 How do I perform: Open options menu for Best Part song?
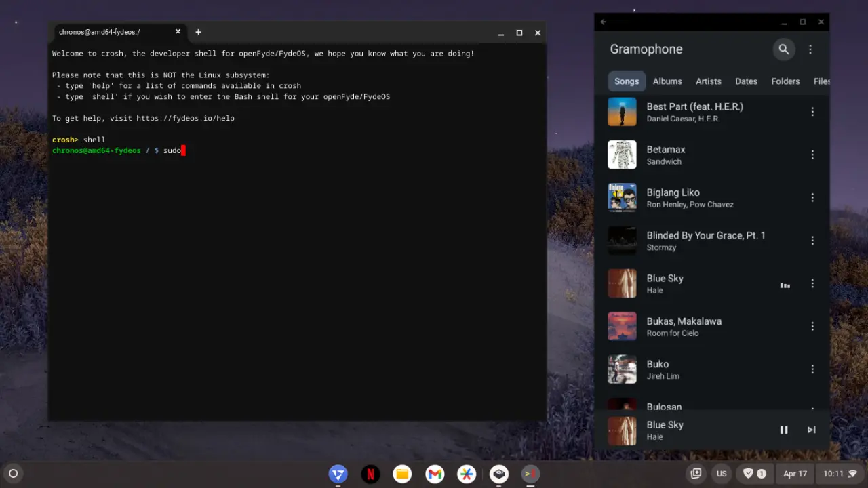point(812,112)
